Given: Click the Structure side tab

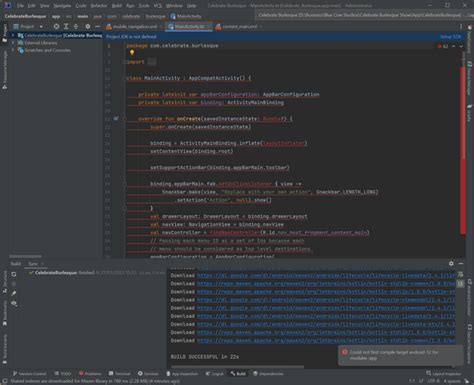Looking at the screenshot, I should [5, 282].
